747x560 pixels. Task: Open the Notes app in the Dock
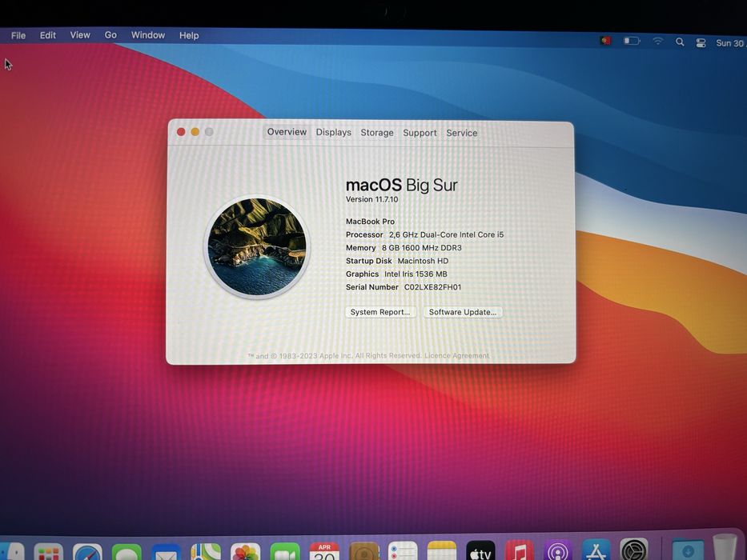click(442, 551)
